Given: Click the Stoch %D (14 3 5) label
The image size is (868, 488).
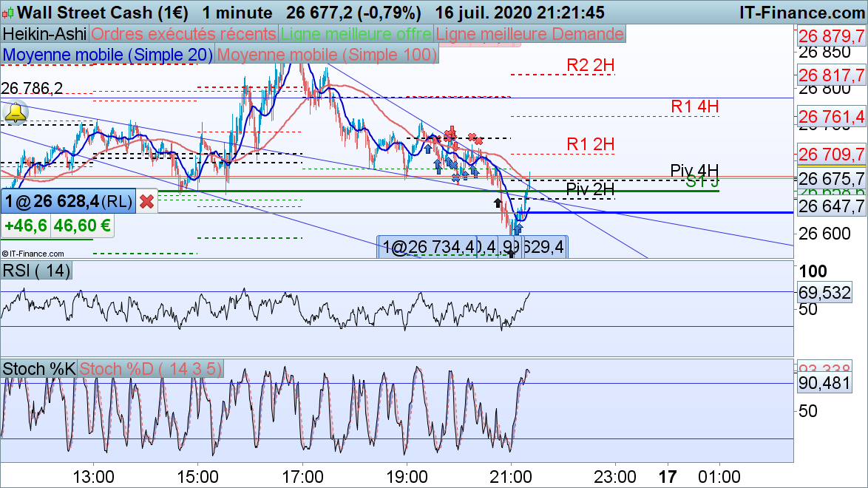Looking at the screenshot, I should [151, 368].
